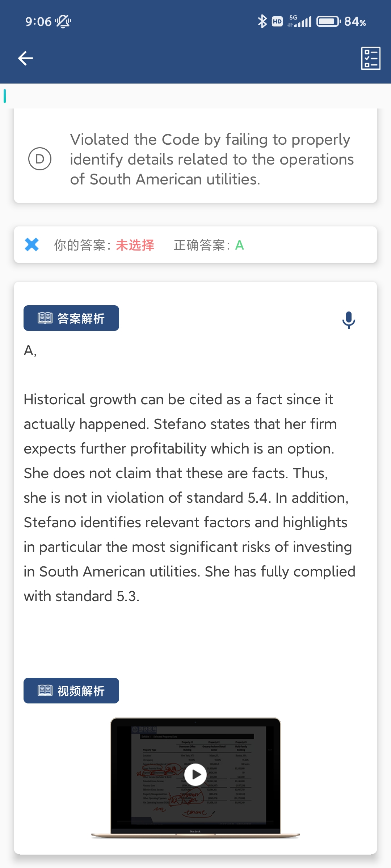391x868 pixels.
Task: Tap the muted notification bell icon
Action: (x=63, y=22)
